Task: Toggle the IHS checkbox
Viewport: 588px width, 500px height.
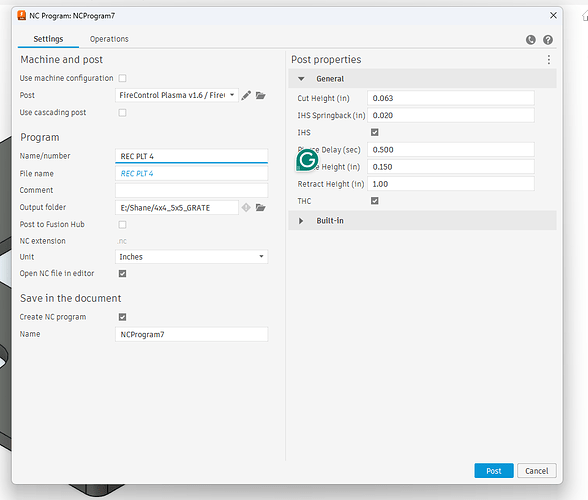Action: [375, 132]
